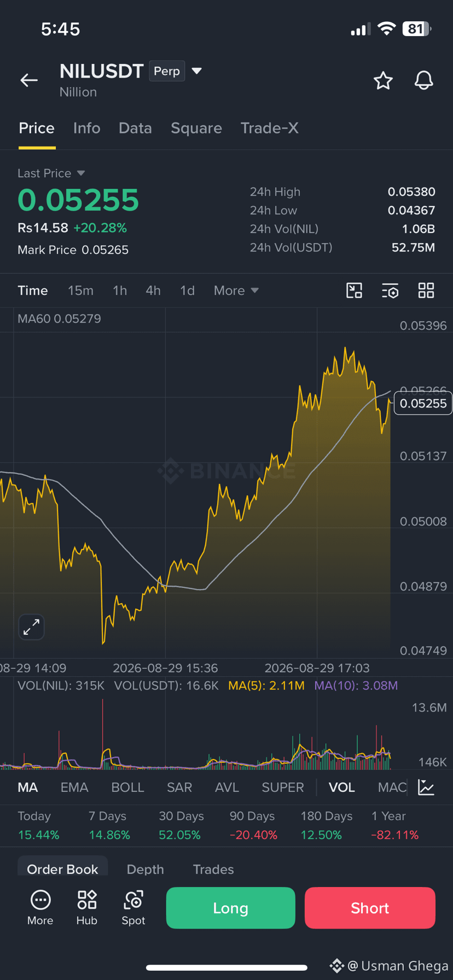Tap the 24h Vol(USDT) 52.75M value
This screenshot has width=453, height=980.
coord(413,248)
